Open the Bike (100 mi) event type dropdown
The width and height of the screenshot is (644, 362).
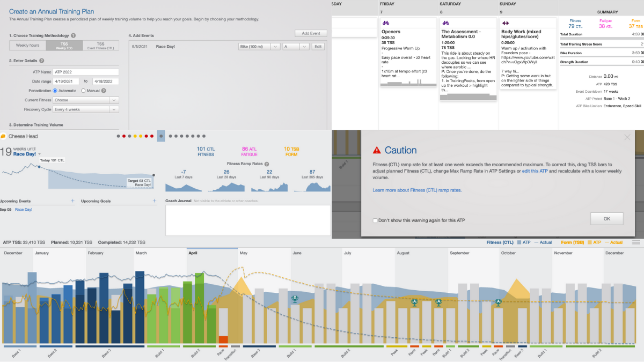[259, 47]
